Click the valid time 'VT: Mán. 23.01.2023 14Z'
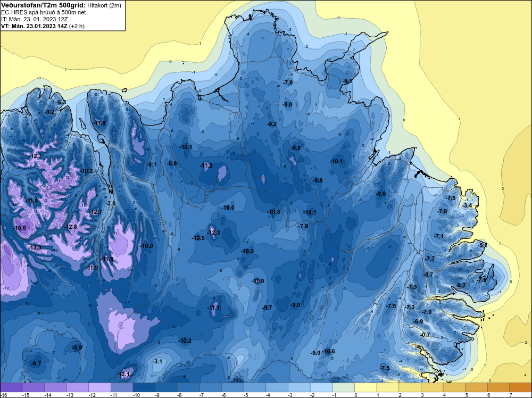 click(35, 26)
